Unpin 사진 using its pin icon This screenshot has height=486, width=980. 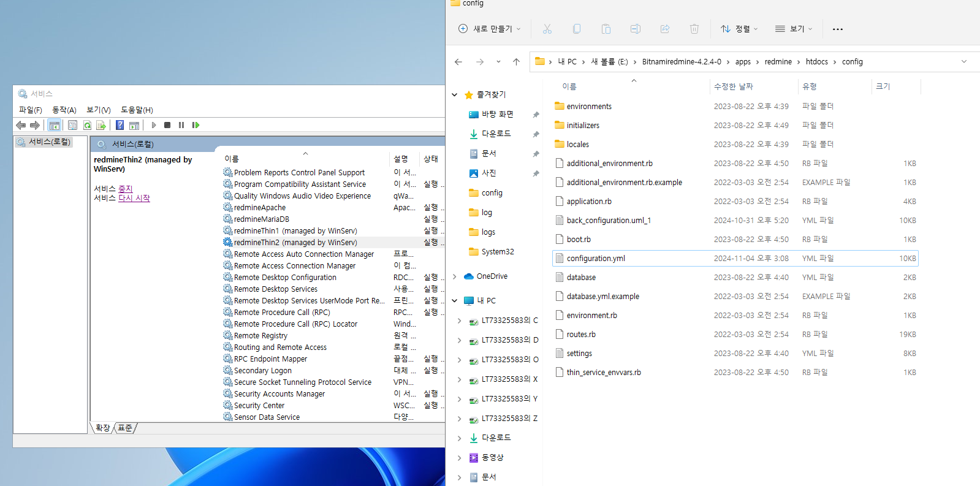click(x=536, y=173)
